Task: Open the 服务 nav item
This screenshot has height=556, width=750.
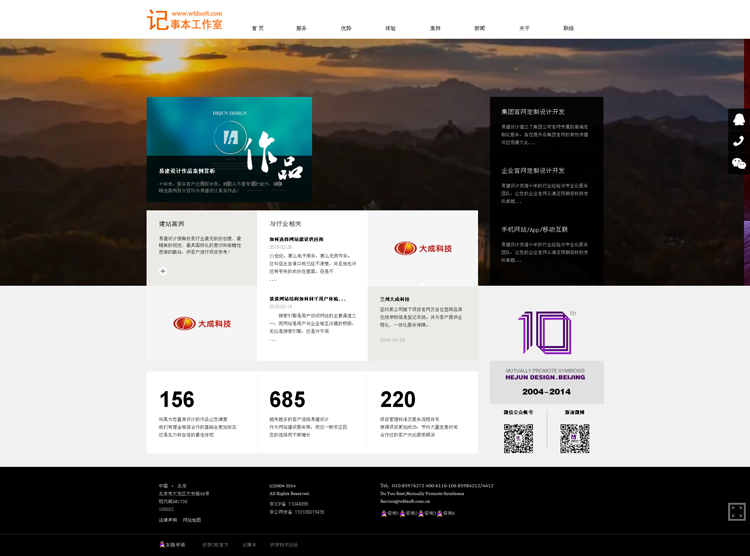Action: (x=301, y=28)
